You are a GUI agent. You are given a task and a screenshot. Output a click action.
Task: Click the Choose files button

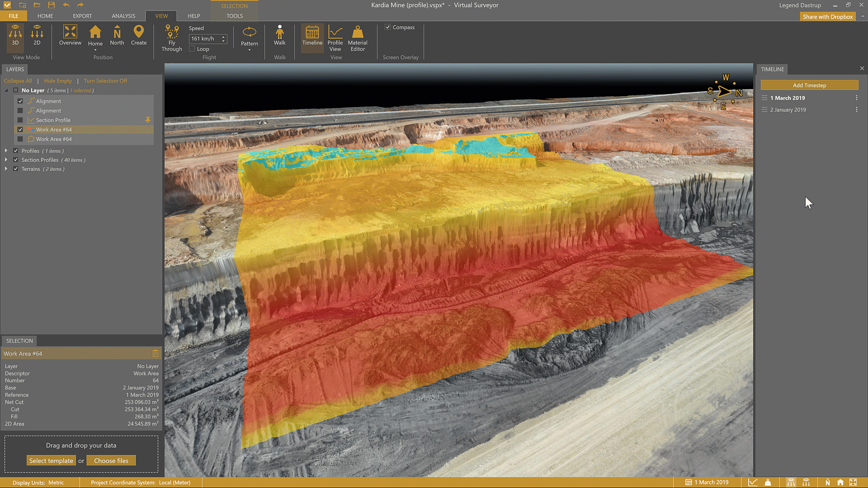[x=111, y=460]
